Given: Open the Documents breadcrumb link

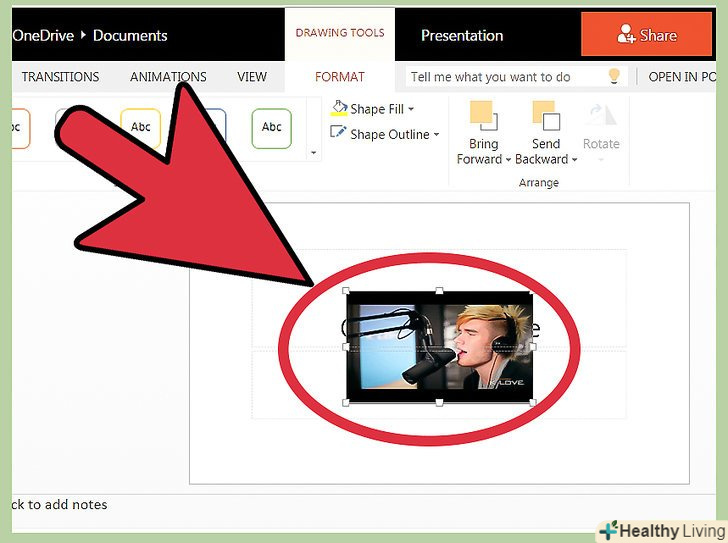Looking at the screenshot, I should pyautogui.click(x=130, y=36).
